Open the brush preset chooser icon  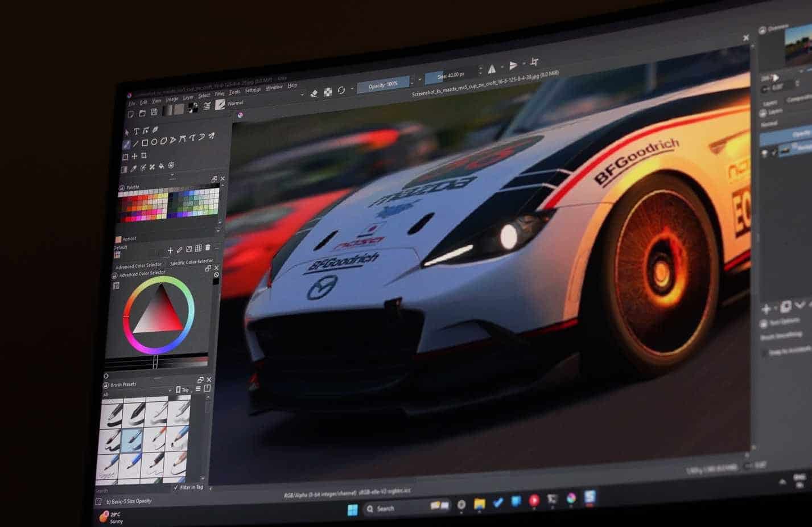pyautogui.click(x=220, y=104)
